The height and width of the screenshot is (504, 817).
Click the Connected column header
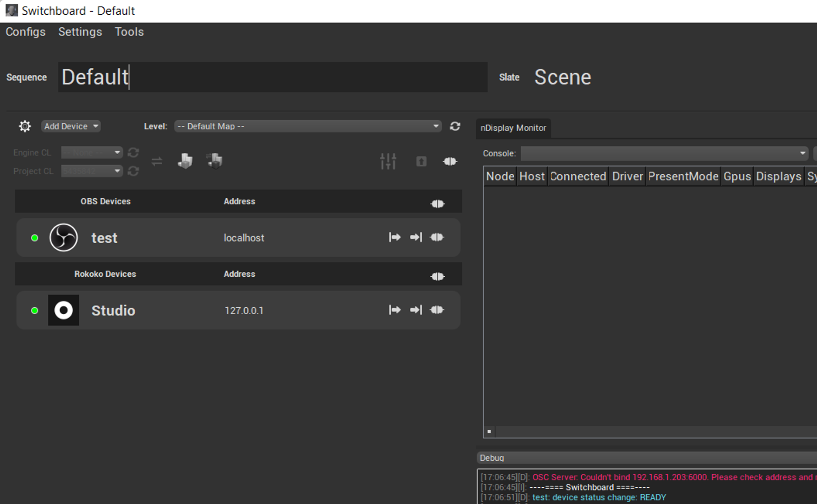[578, 176]
